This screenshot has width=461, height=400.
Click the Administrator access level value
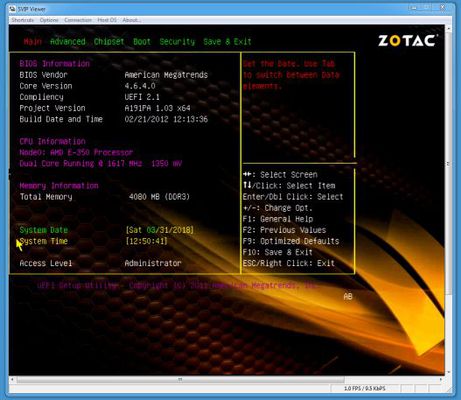point(153,263)
